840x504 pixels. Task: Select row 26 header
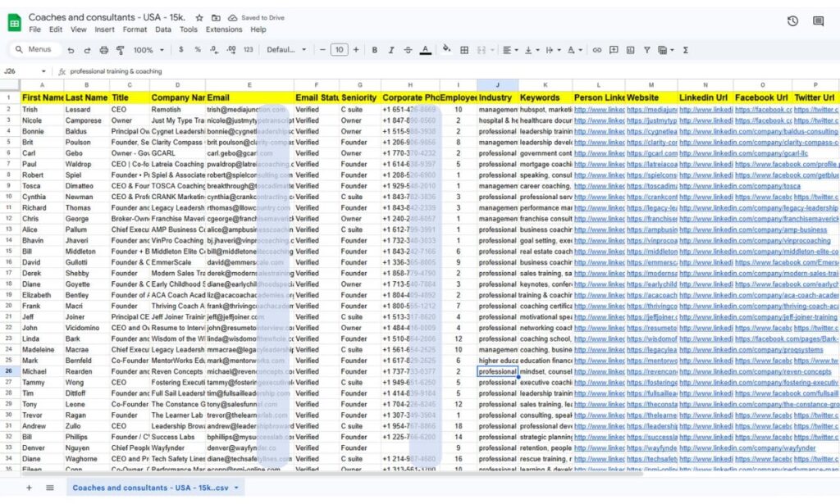[x=9, y=371]
